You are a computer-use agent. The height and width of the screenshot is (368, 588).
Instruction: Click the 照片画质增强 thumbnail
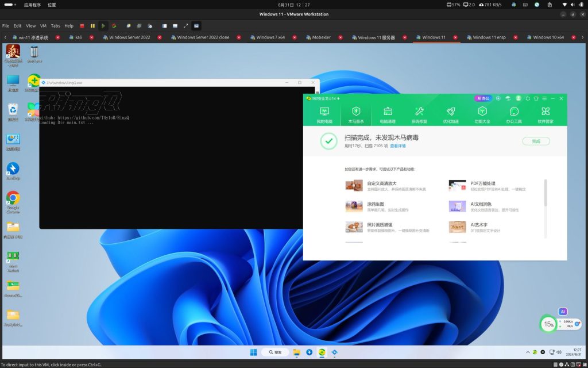coord(354,227)
